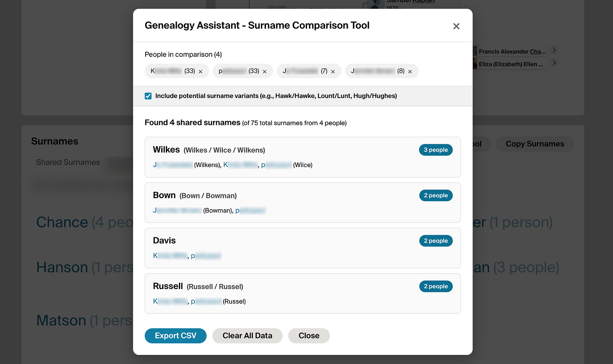
Task: Remove the person chip starting with K (33)
Action: (201, 72)
